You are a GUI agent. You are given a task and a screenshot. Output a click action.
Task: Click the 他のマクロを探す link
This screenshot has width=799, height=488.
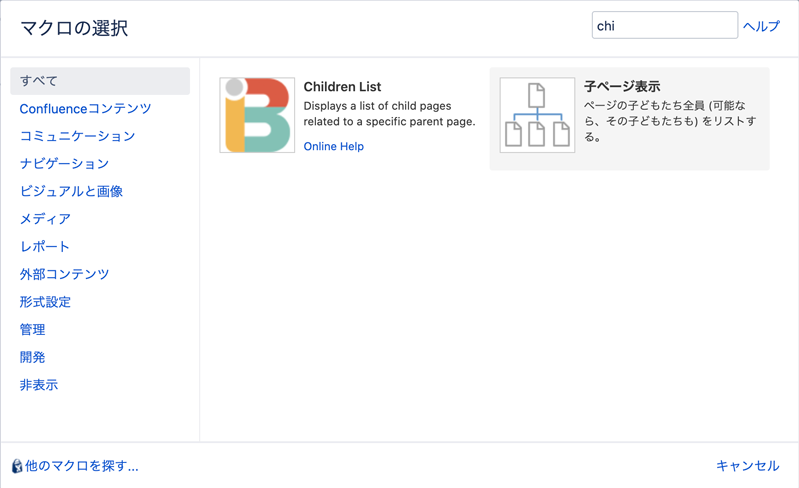click(82, 466)
